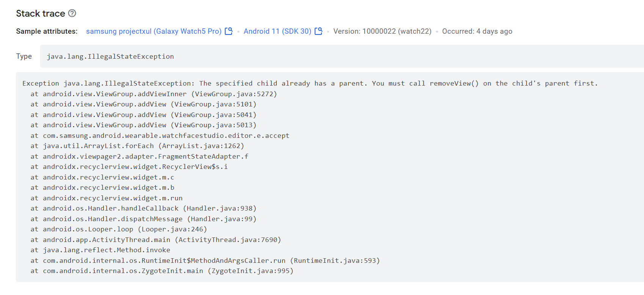Open the samsung projectxul (Galaxy Watch5 Pro) link

(154, 31)
